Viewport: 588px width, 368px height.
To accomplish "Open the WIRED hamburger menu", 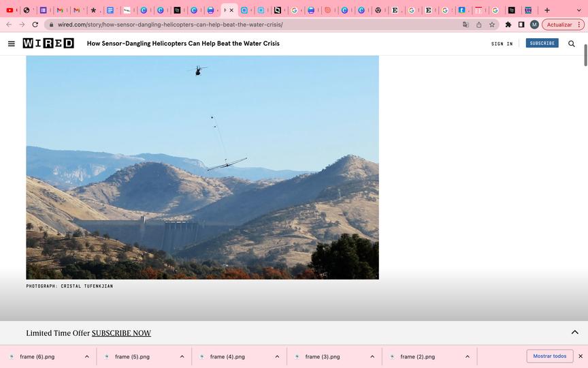I will [x=12, y=44].
